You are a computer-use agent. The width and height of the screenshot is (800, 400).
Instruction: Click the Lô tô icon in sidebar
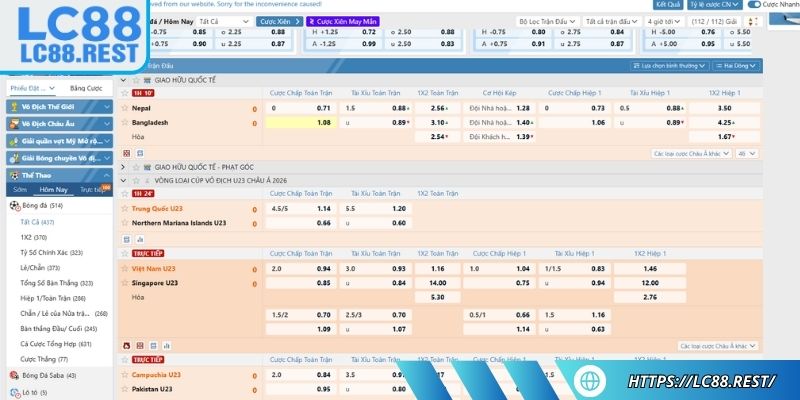(14, 392)
